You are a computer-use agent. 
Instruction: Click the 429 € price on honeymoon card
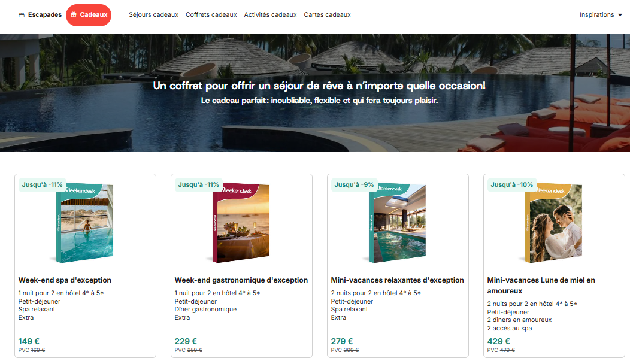coord(499,341)
